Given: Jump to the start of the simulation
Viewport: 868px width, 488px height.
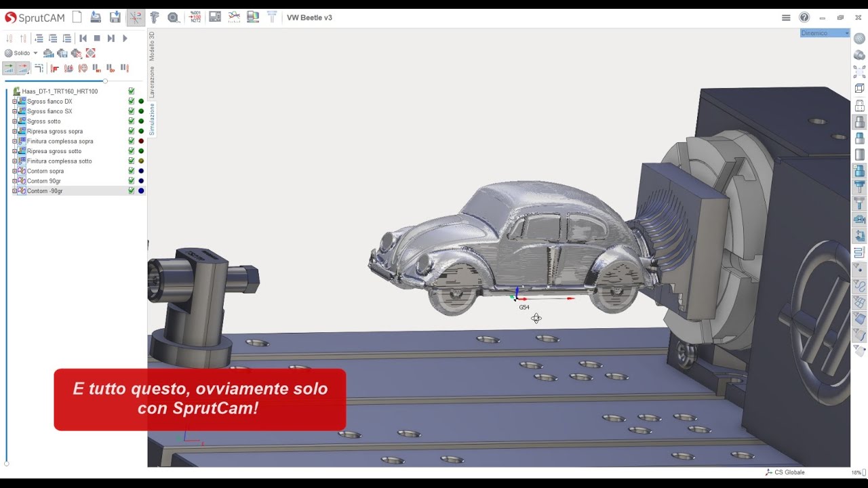Looking at the screenshot, I should click(83, 39).
